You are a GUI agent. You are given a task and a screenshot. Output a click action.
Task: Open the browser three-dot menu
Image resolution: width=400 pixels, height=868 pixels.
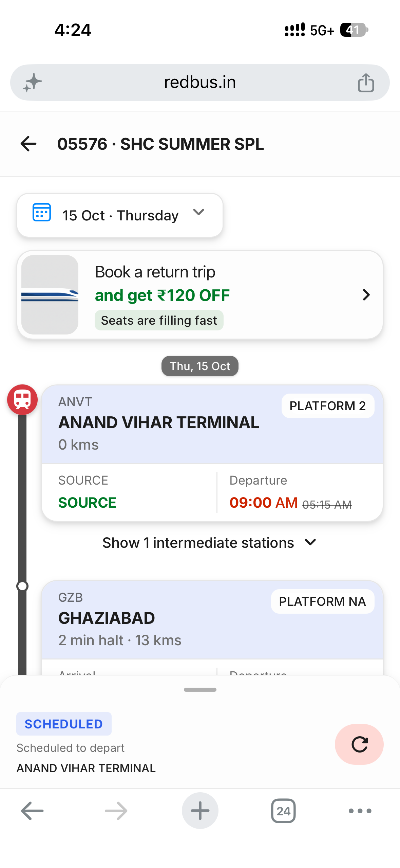pos(360,811)
